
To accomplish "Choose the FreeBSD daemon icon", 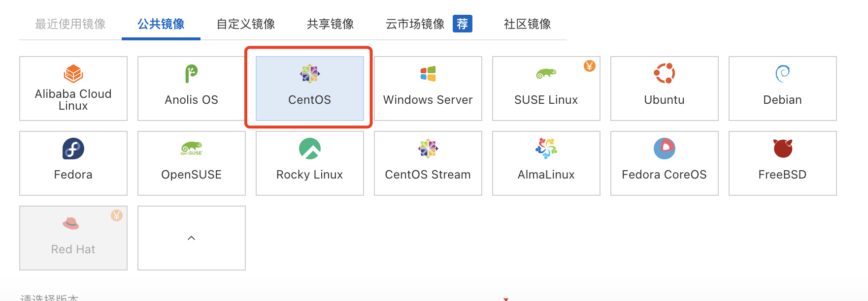I will tap(782, 149).
